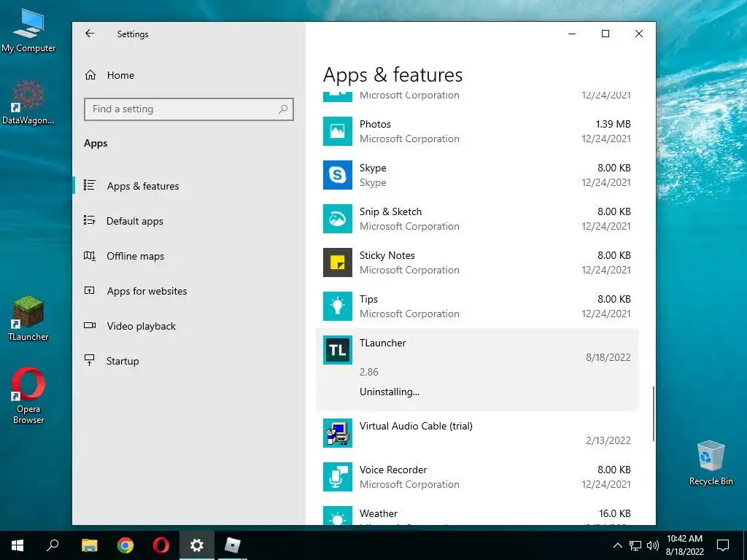The image size is (747, 560).
Task: Click the Settings gear taskbar button
Action: click(x=197, y=545)
